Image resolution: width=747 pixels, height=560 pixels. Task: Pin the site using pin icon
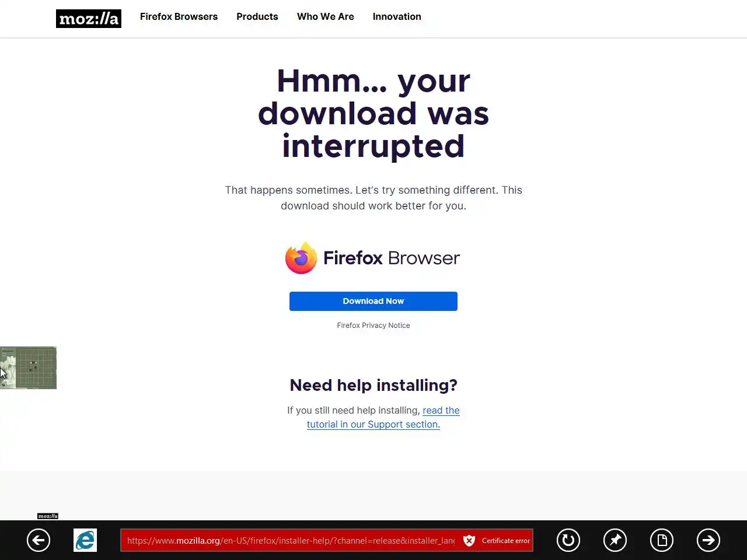point(615,540)
